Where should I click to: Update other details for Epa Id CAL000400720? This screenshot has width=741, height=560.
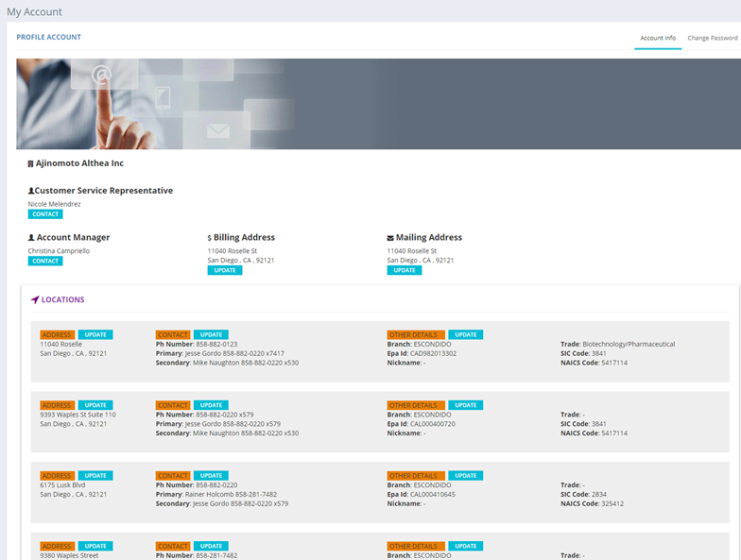coord(465,405)
